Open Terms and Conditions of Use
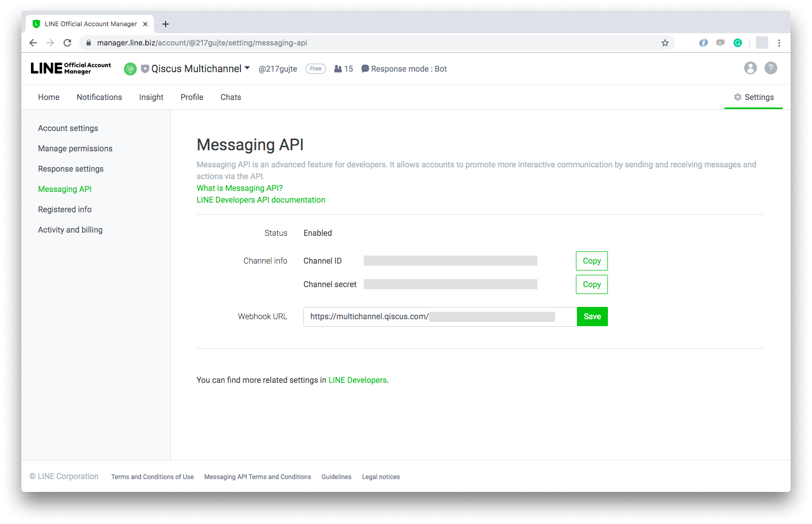This screenshot has width=812, height=524. (152, 477)
